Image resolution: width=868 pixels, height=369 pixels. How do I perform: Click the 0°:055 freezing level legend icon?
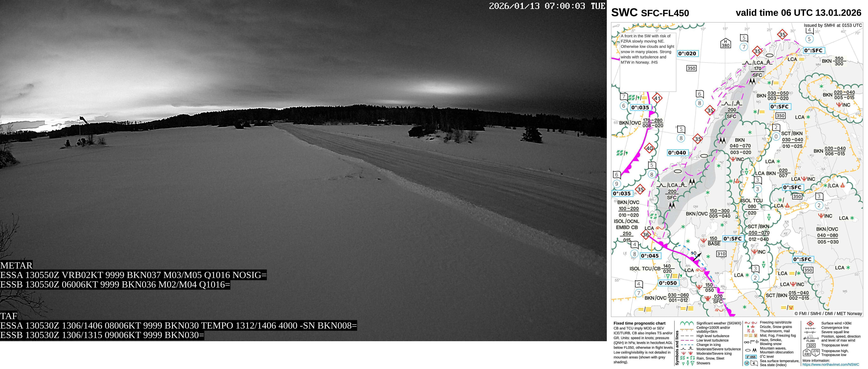[x=751, y=357]
